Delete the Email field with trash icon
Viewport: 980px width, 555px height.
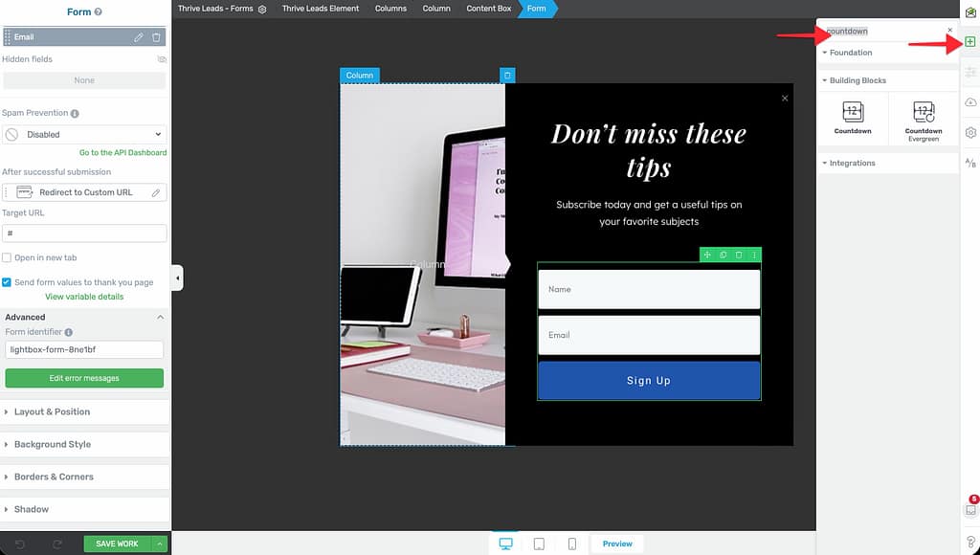(156, 37)
